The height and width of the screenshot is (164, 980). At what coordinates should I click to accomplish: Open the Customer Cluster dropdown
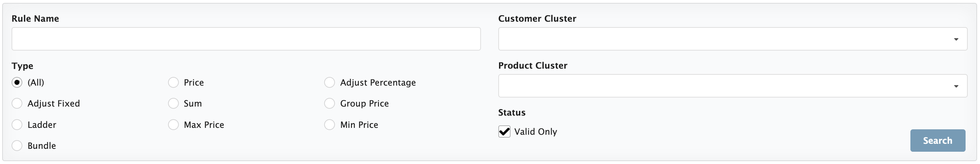click(733, 39)
